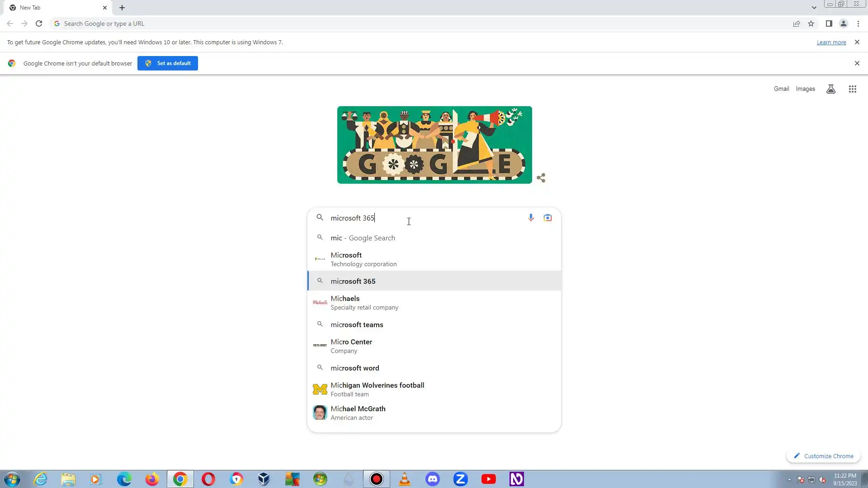Open Google Lens image search camera icon
This screenshot has width=868, height=488.
547,218
